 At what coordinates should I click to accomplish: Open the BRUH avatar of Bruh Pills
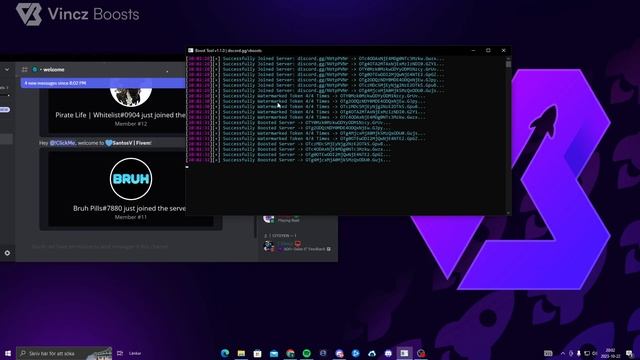pyautogui.click(x=131, y=179)
